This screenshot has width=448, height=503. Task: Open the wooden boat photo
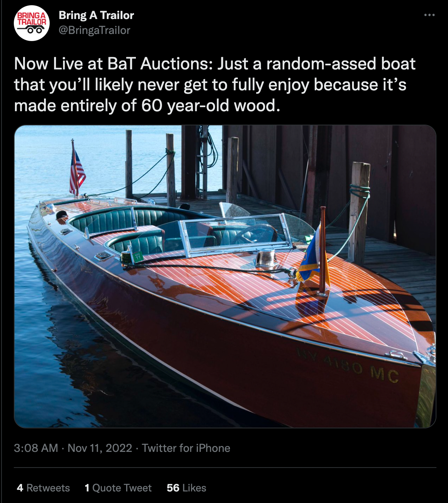tap(225, 277)
